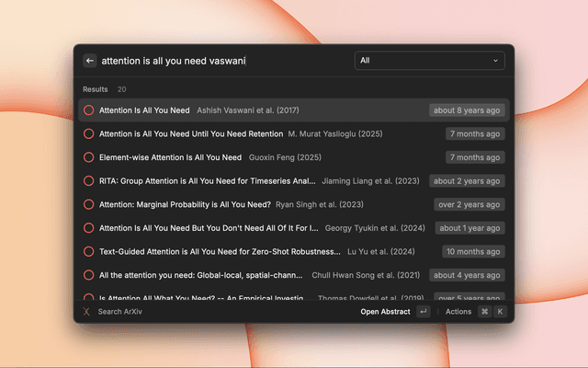Click circle icon beside Element-wise Attention result

pos(88,157)
